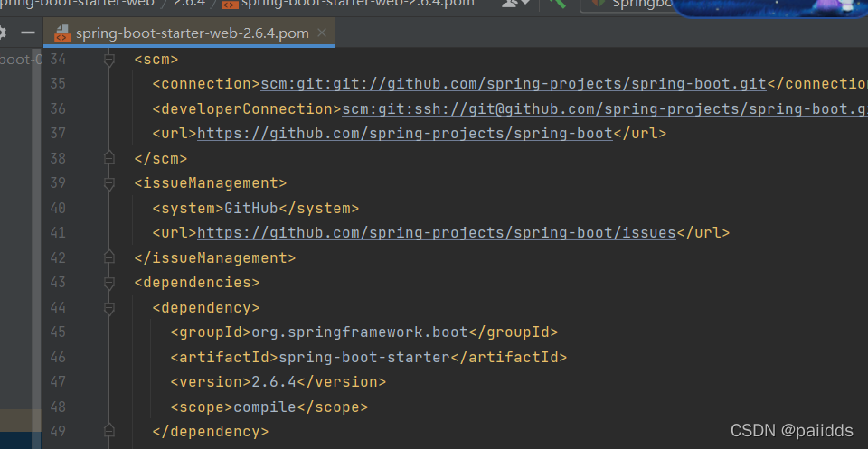
Task: Collapse fold marker at </scm> line 38
Action: coord(109,158)
